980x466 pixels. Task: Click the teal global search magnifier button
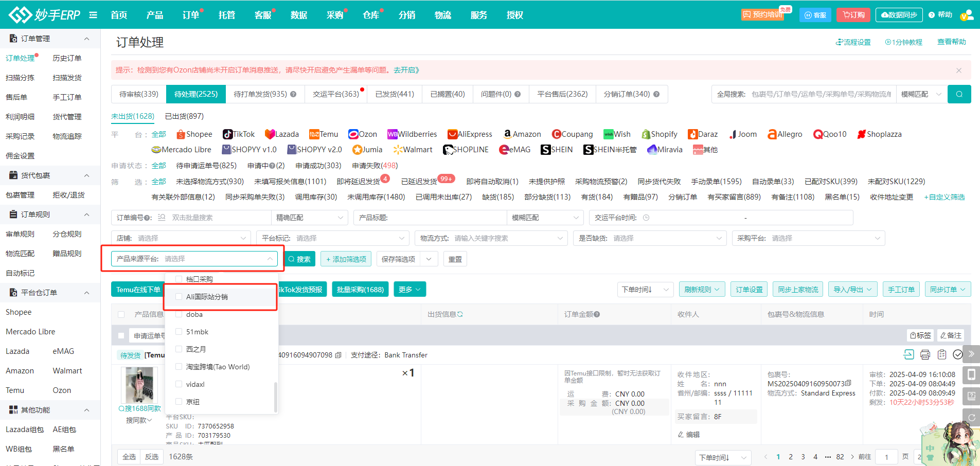959,94
